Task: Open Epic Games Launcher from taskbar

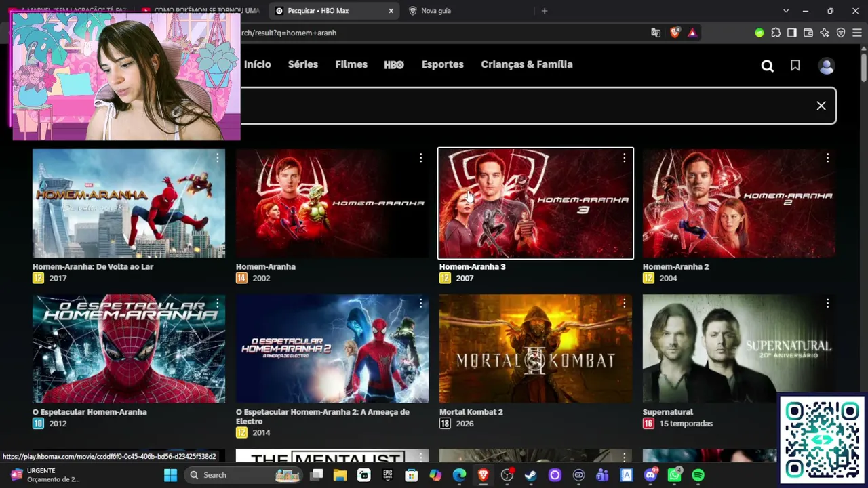Action: (388, 475)
